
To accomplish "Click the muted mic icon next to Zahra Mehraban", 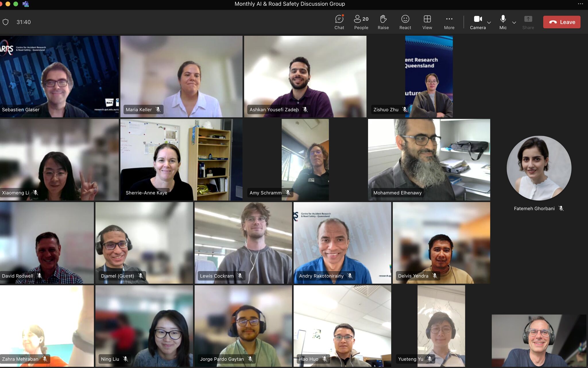I will 45,359.
